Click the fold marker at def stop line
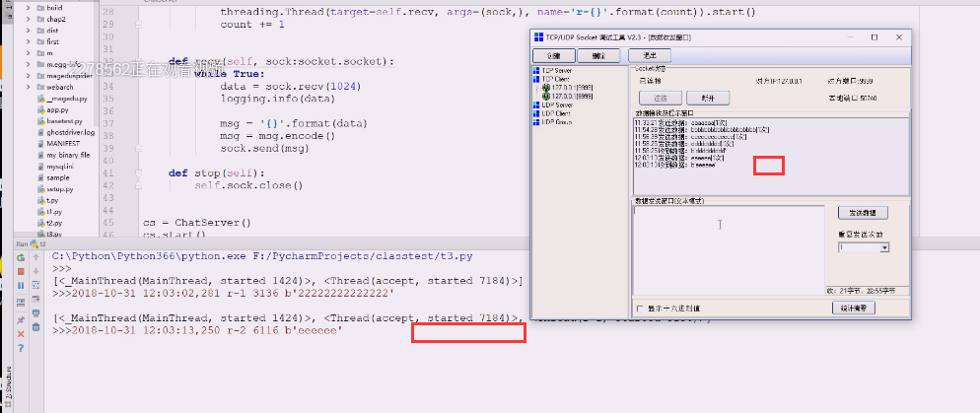Screen dimensions: 980x413 pos(138,173)
